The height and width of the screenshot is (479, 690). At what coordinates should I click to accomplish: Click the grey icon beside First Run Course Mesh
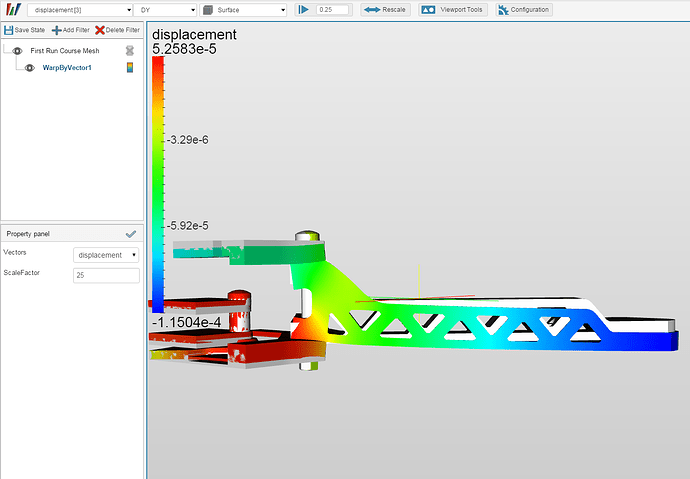pos(130,51)
